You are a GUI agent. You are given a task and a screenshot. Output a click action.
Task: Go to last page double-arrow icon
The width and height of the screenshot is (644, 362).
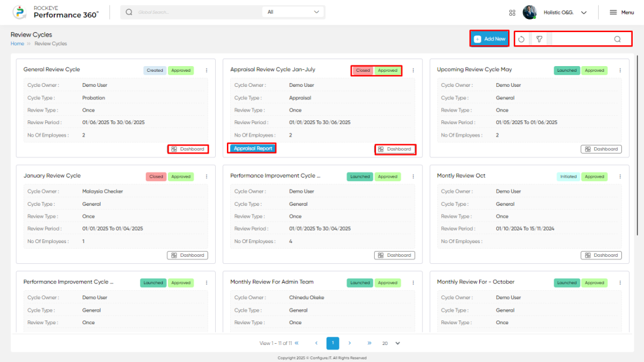[x=369, y=343]
